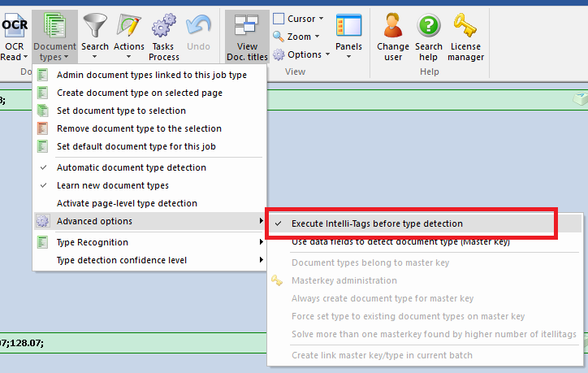The height and width of the screenshot is (373, 588).
Task: Open the Panels layout dropdown
Action: 348,37
